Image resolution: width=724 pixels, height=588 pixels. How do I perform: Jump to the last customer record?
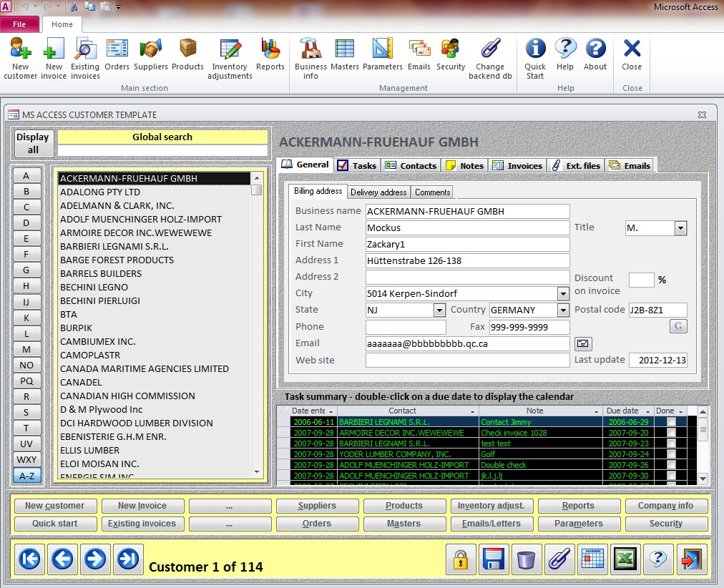(x=128, y=559)
